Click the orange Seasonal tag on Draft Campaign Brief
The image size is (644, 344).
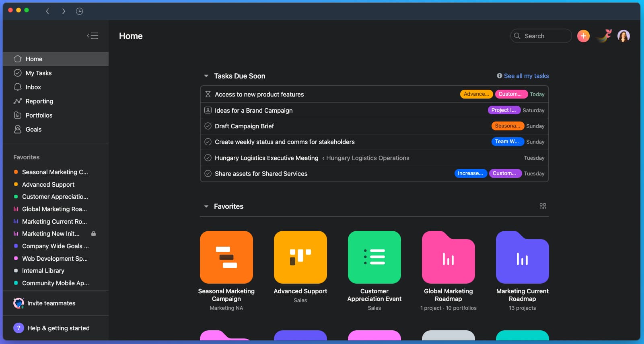[507, 126]
